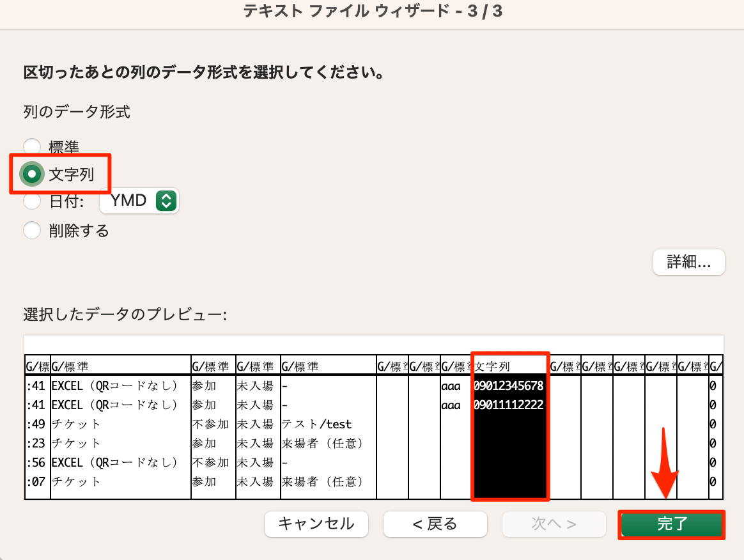
Task: Select the 標準 column format radio button
Action: click(32, 146)
